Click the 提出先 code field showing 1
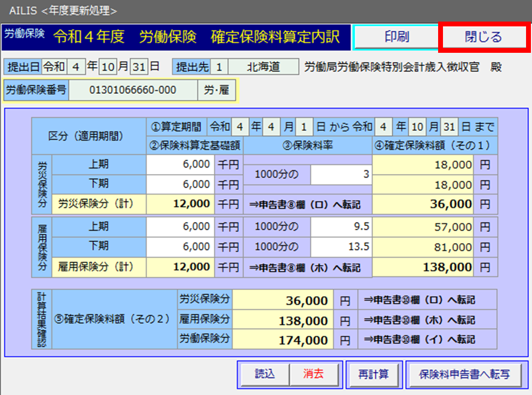Viewport: 532px width, 395px height. (x=219, y=67)
